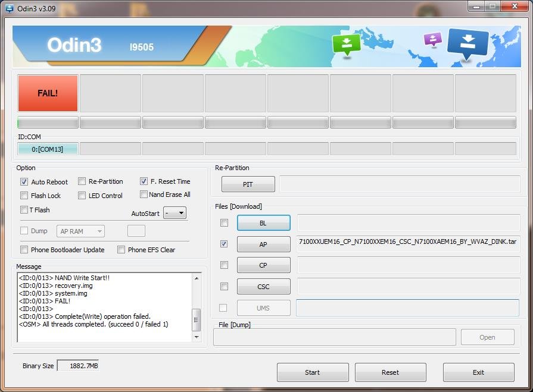Enable the Nand Erase All checkbox
This screenshot has width=533, height=392.
(144, 194)
